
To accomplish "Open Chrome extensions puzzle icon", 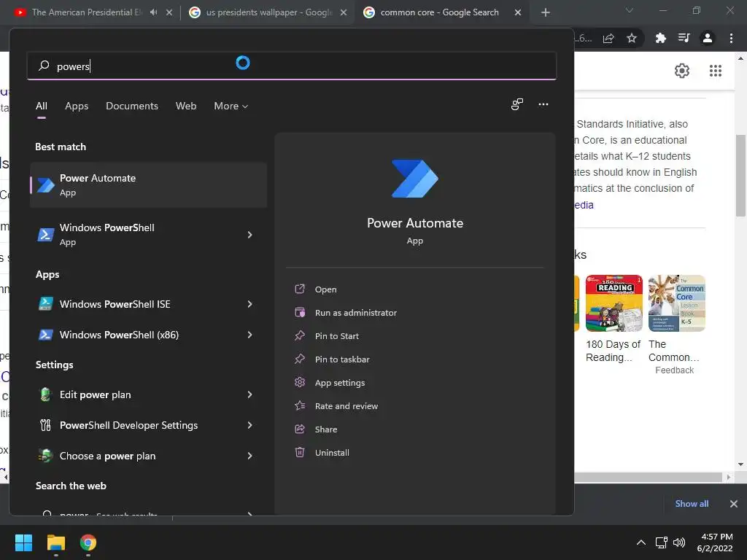I will [660, 38].
